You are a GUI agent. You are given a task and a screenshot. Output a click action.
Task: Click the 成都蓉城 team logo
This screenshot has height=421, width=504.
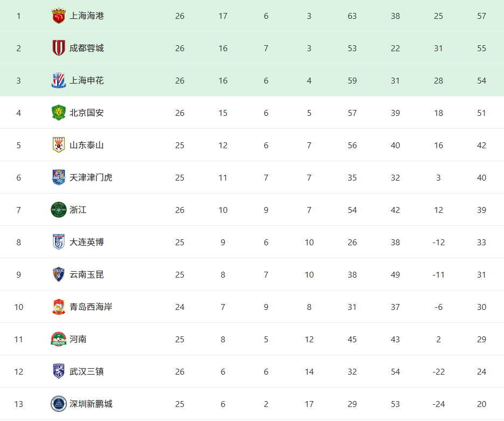(x=59, y=48)
